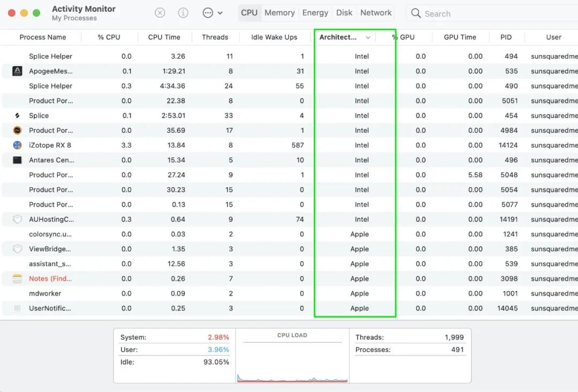Click the ViewBridge... shield icon

tap(17, 249)
